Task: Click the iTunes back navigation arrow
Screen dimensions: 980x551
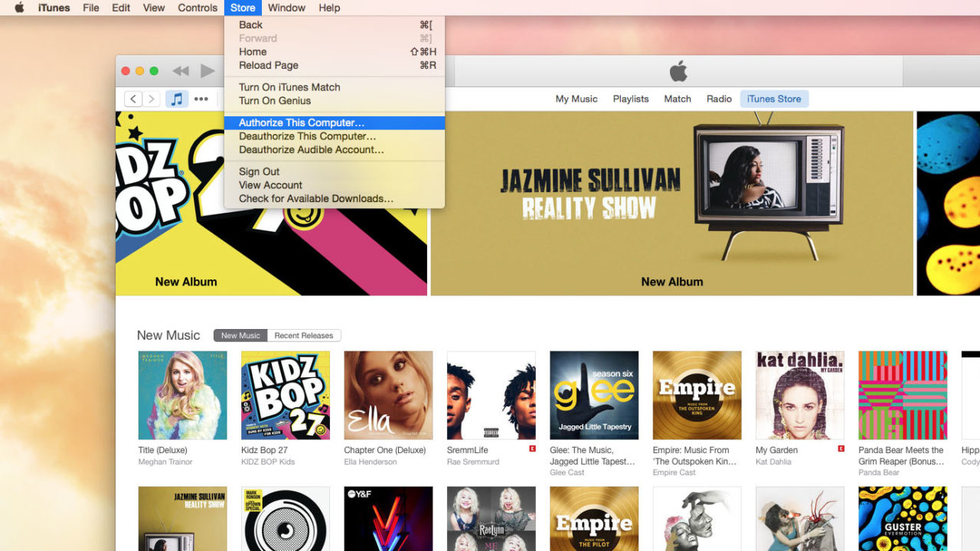Action: 133,99
